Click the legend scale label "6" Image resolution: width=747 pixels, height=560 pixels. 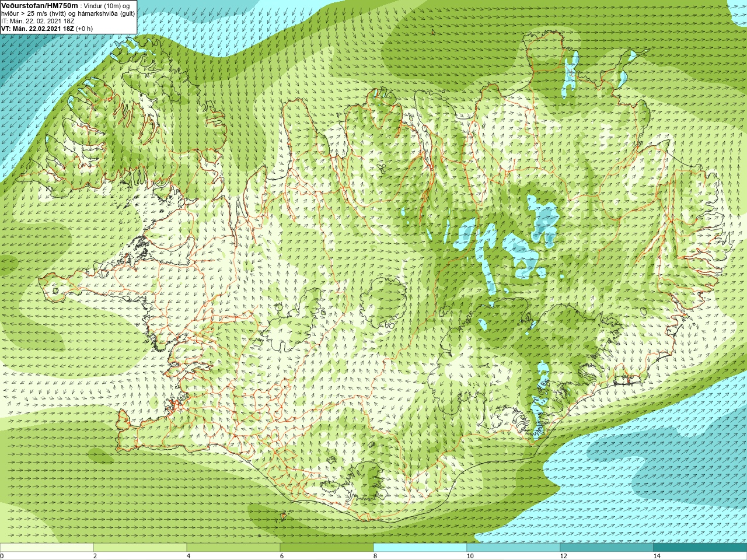pyautogui.click(x=282, y=556)
